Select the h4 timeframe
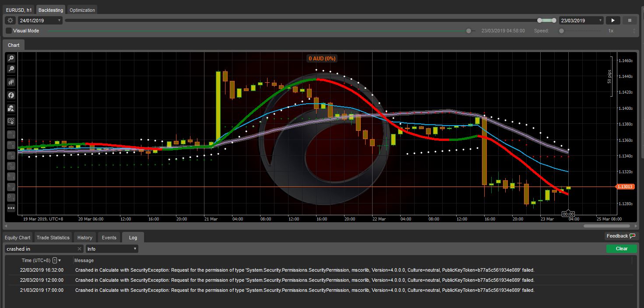 11,187
